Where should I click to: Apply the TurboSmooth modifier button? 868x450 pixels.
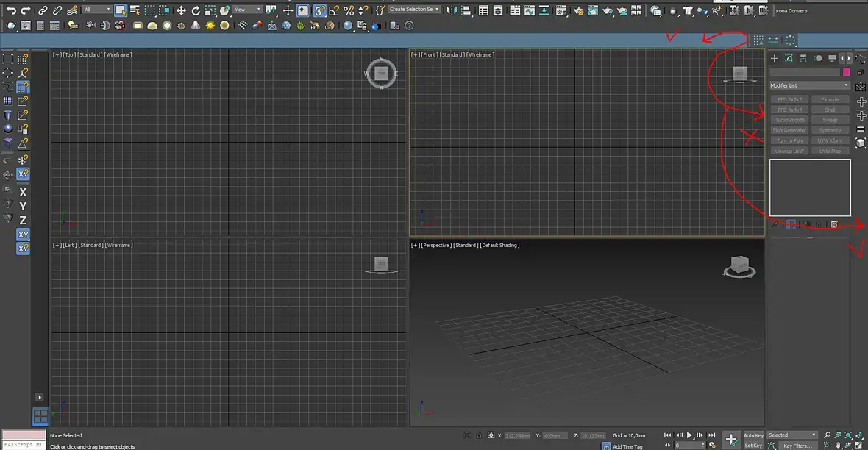pos(790,120)
